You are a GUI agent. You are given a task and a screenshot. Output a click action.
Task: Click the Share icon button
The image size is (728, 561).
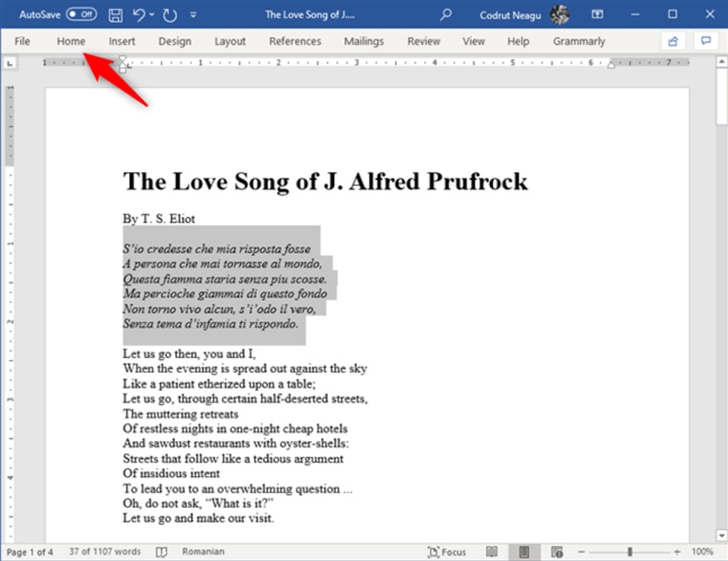673,41
